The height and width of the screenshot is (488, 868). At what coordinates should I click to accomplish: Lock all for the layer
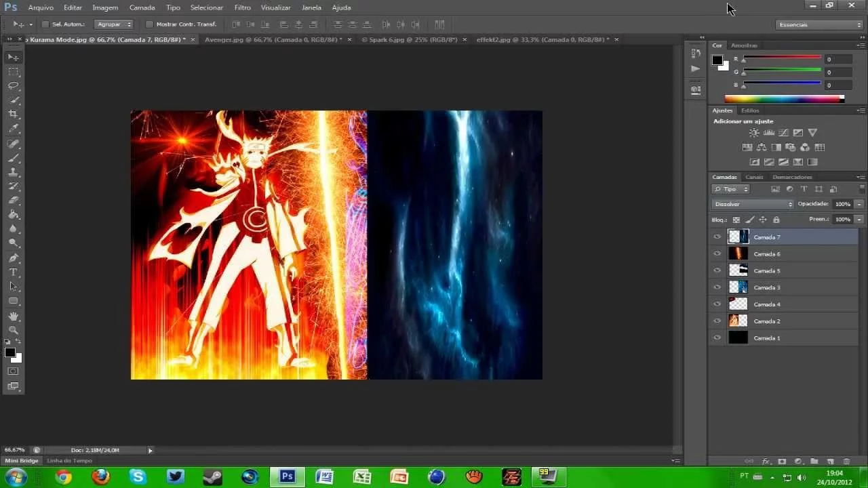[776, 220]
